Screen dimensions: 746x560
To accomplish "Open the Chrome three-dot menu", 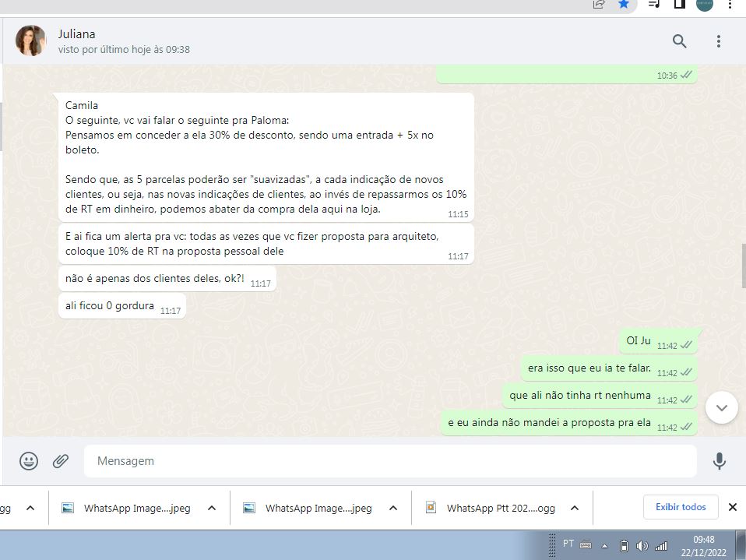I will pos(730,4).
